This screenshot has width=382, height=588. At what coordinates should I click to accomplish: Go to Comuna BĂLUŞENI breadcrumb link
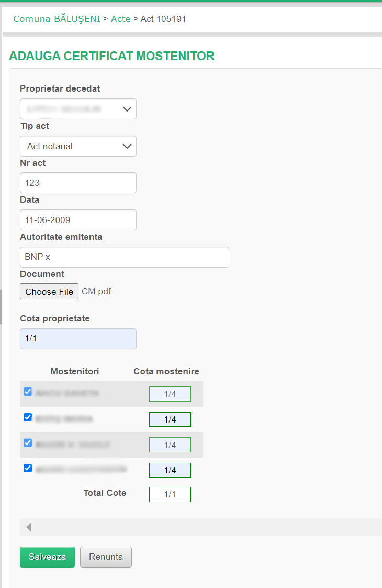coord(57,19)
